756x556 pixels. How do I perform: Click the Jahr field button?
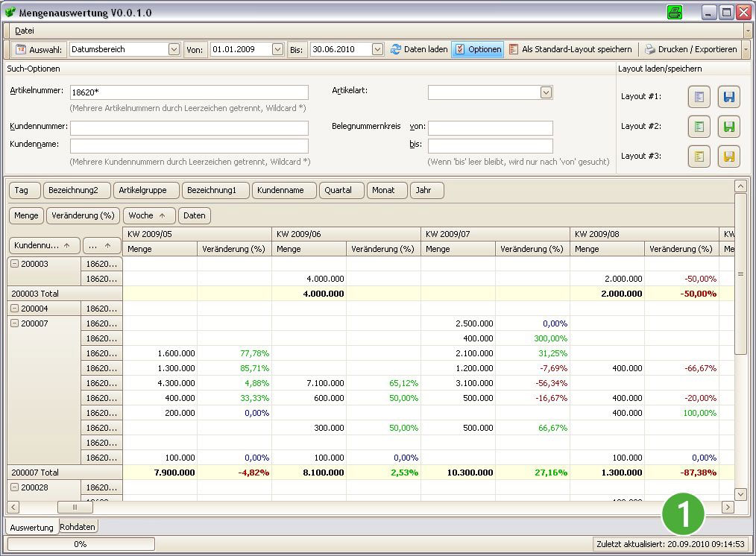click(426, 190)
